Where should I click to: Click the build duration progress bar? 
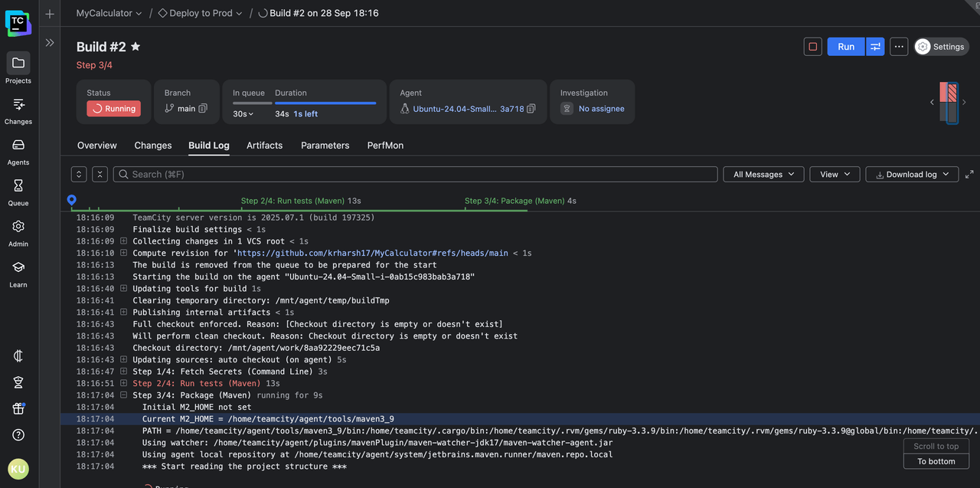coord(325,103)
